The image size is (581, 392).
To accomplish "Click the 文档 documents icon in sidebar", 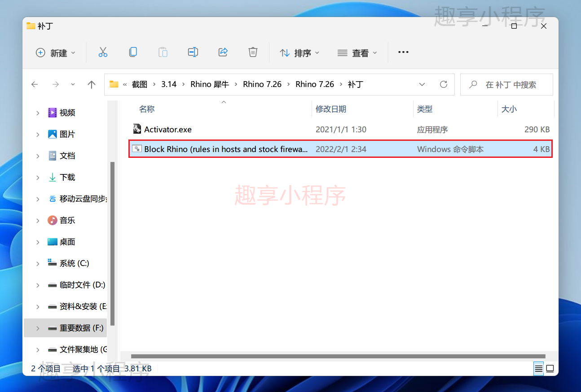I will tap(53, 156).
